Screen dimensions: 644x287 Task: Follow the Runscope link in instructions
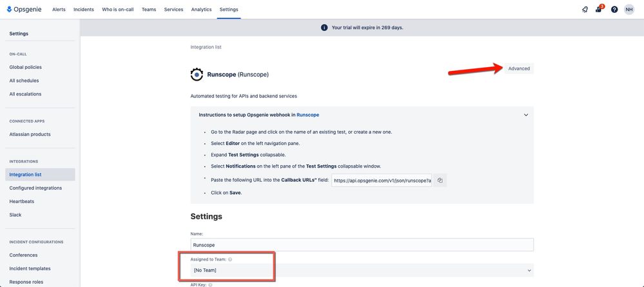[x=307, y=115]
